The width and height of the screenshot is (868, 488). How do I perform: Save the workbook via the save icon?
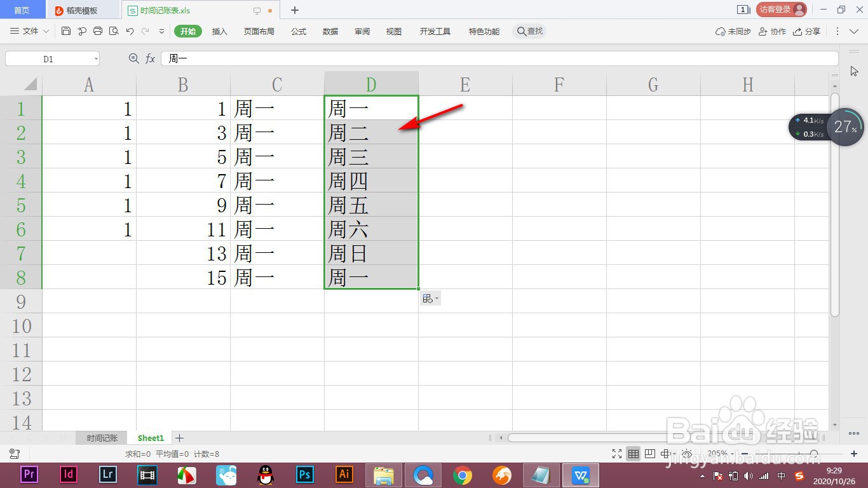(x=65, y=30)
